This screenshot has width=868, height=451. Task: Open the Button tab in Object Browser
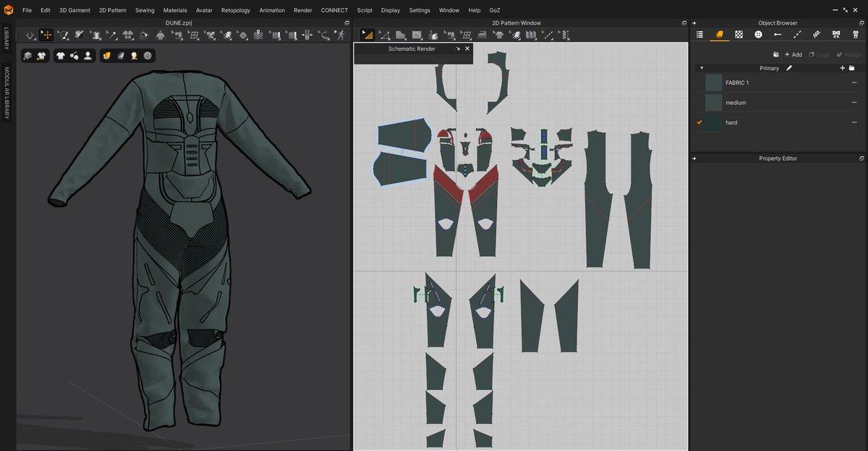pyautogui.click(x=758, y=34)
